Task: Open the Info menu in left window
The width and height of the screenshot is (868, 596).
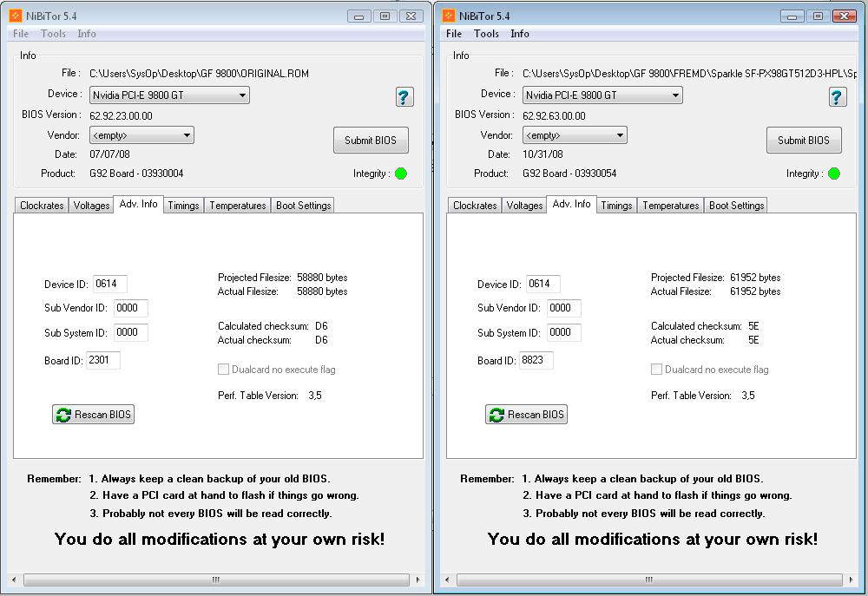Action: coord(87,34)
